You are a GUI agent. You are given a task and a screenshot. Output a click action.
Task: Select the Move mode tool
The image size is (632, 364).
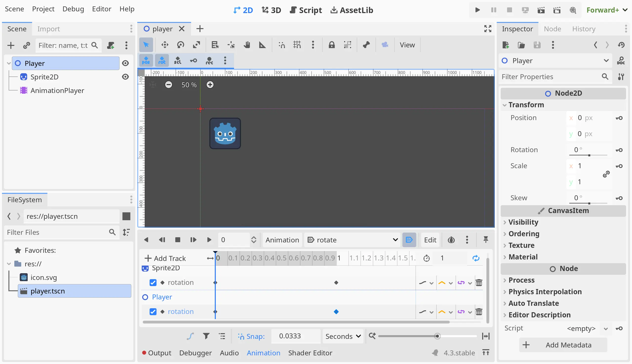click(x=165, y=45)
